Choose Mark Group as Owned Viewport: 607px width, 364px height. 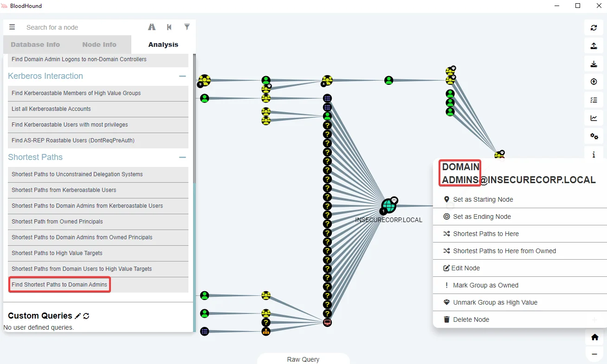tap(520, 285)
